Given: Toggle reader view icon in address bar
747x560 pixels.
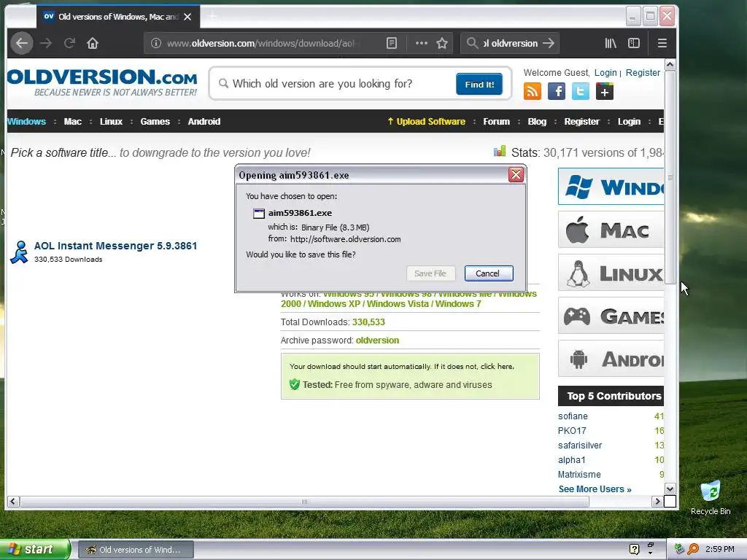Looking at the screenshot, I should click(392, 43).
